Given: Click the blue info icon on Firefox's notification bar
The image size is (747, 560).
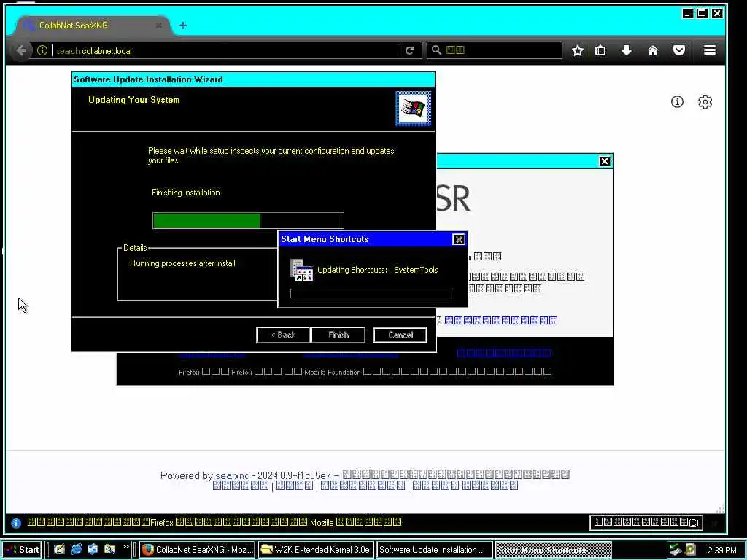Looking at the screenshot, I should coord(16,523).
